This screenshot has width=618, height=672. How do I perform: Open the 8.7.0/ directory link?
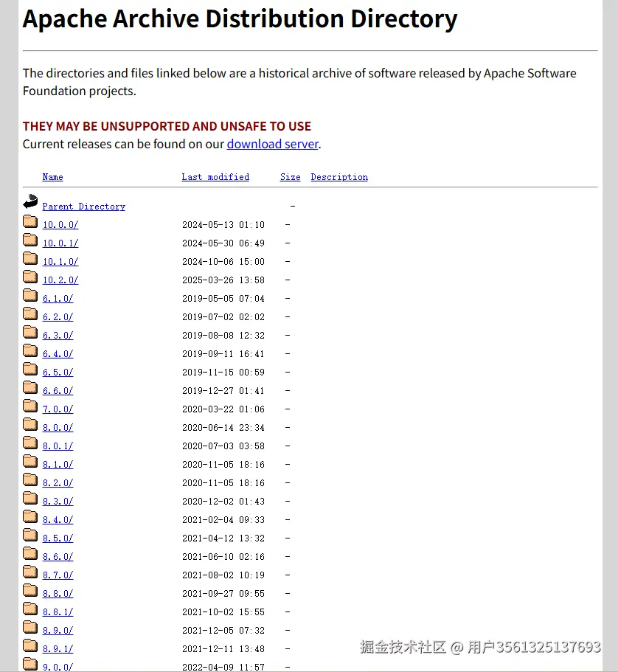tap(58, 575)
